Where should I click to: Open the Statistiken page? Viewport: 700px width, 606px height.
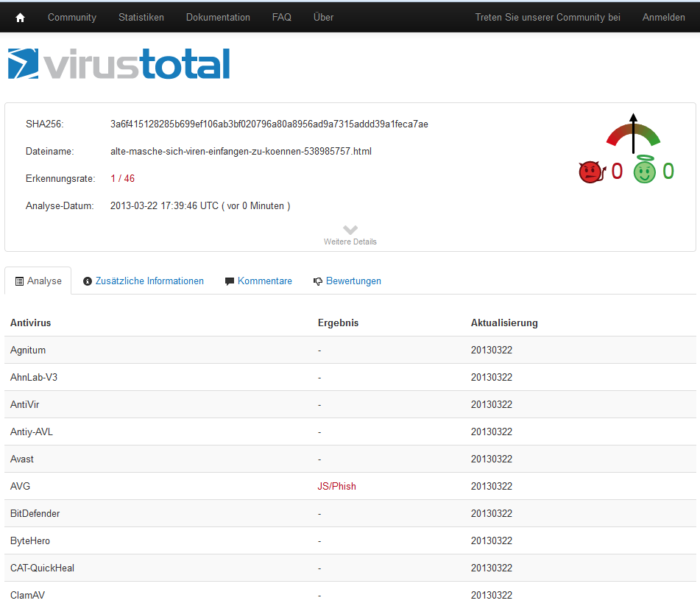click(141, 18)
